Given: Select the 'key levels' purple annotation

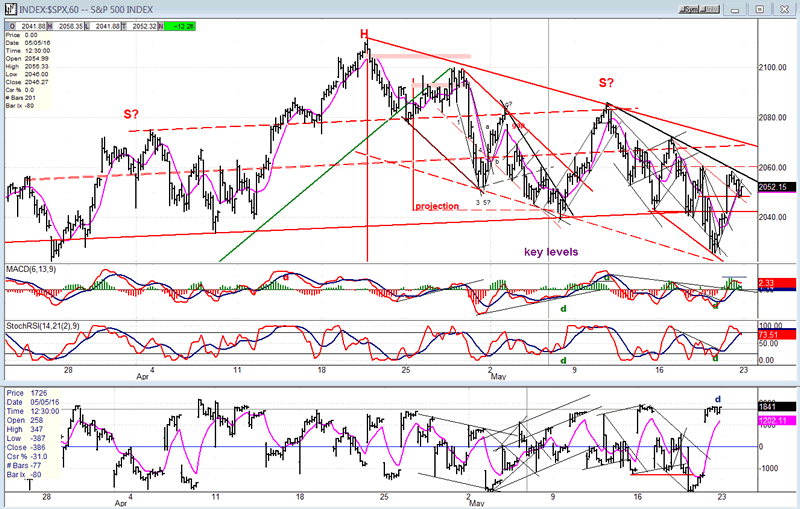Looking at the screenshot, I should (x=551, y=251).
